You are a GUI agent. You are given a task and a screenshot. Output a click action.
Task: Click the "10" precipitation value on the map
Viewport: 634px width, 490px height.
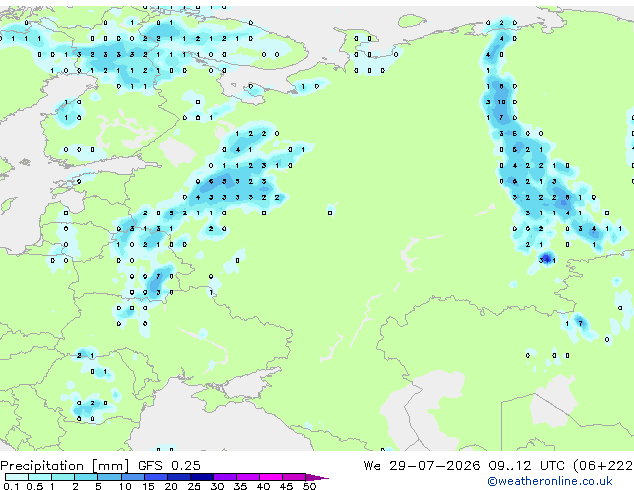(x=501, y=102)
